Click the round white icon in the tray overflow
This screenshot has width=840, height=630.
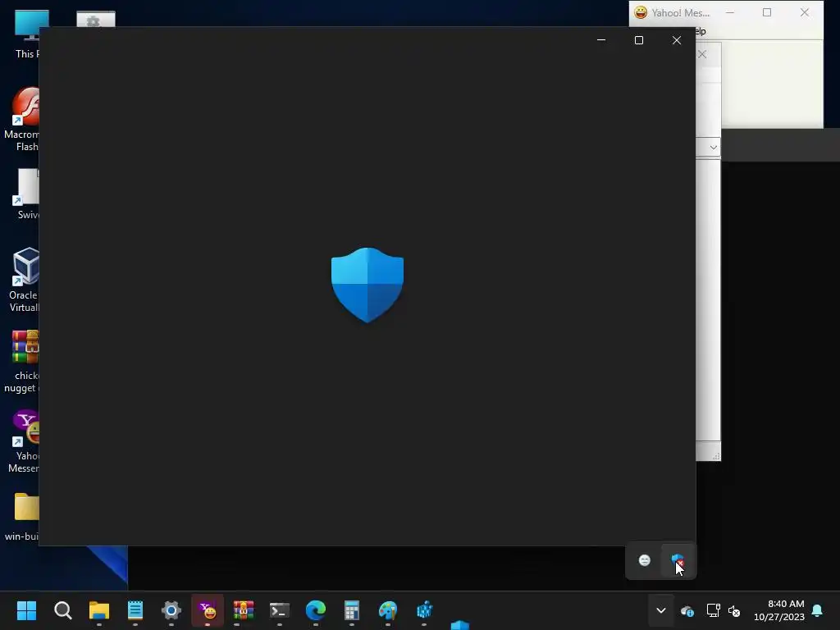645,560
